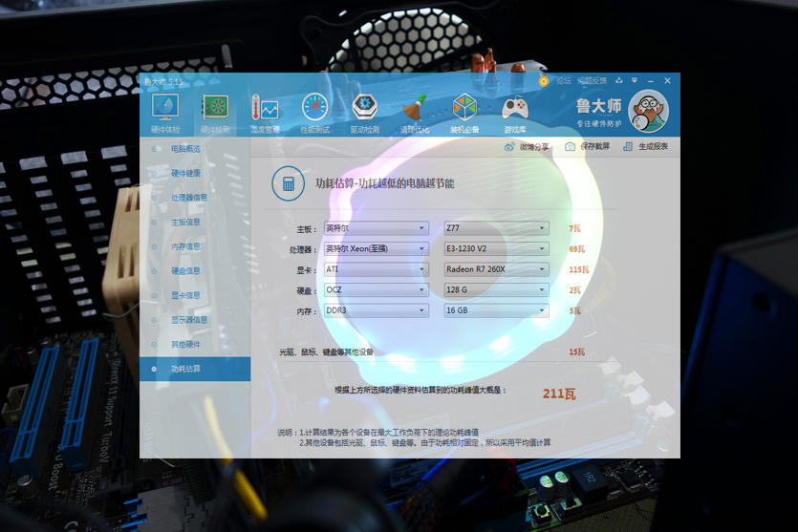Image resolution: width=798 pixels, height=532 pixels.
Task: Click the 鲁大师 cartoon mascot avatar
Action: pos(648,111)
